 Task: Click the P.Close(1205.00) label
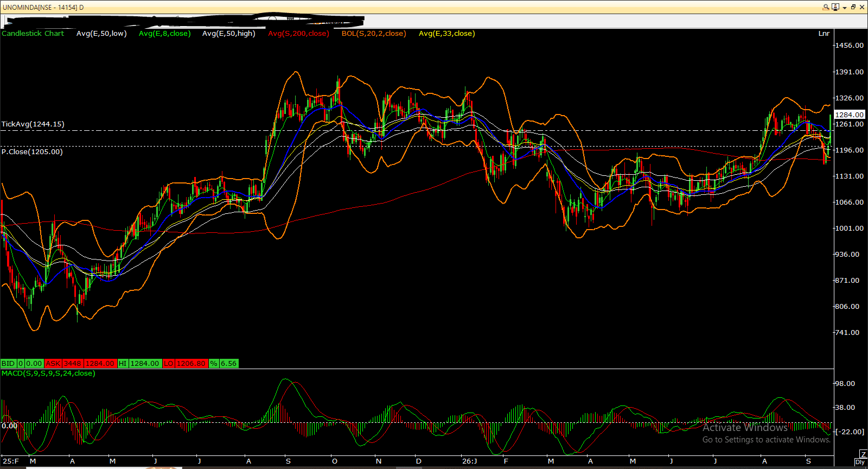tap(32, 152)
